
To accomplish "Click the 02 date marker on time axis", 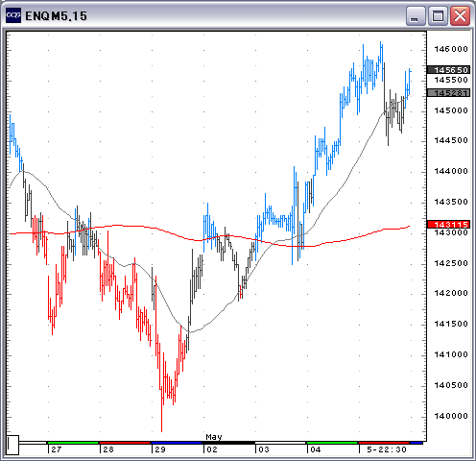I will 212,449.
